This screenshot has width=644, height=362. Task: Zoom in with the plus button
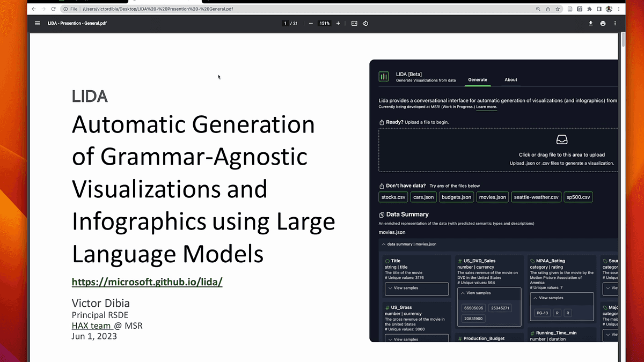tap(338, 24)
